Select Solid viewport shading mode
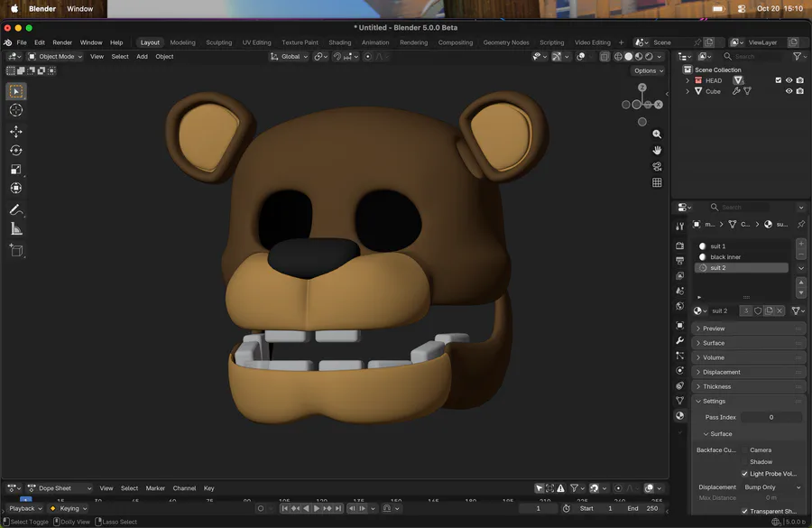This screenshot has width=812, height=528. [x=628, y=57]
